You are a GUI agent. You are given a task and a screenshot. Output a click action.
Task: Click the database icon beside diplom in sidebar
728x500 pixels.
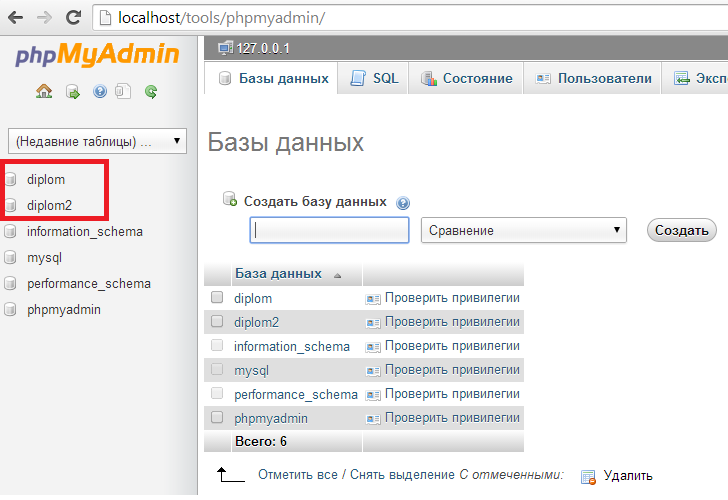(x=10, y=179)
